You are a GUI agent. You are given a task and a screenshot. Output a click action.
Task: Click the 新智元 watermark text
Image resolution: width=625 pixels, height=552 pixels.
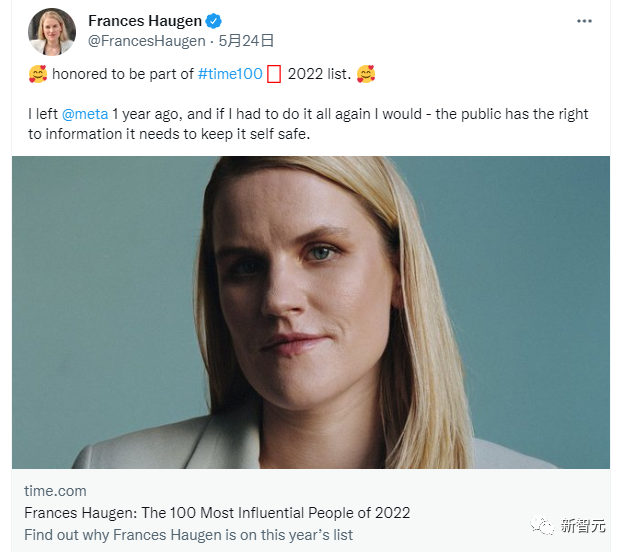pos(583,526)
